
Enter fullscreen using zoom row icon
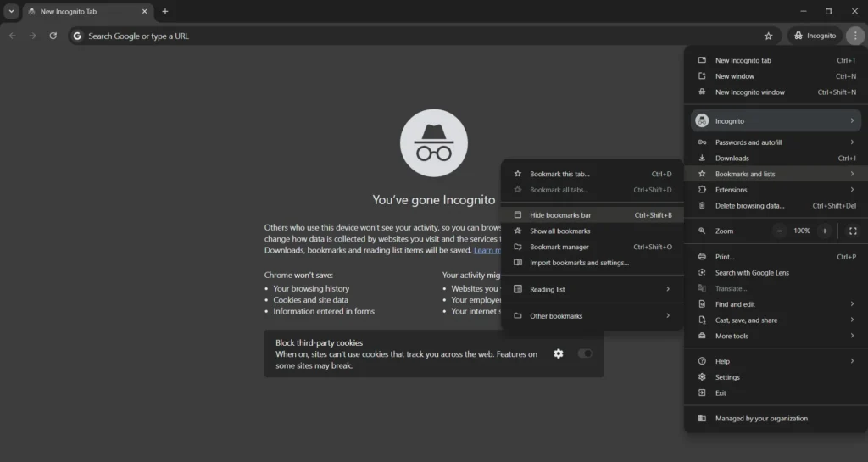click(853, 231)
